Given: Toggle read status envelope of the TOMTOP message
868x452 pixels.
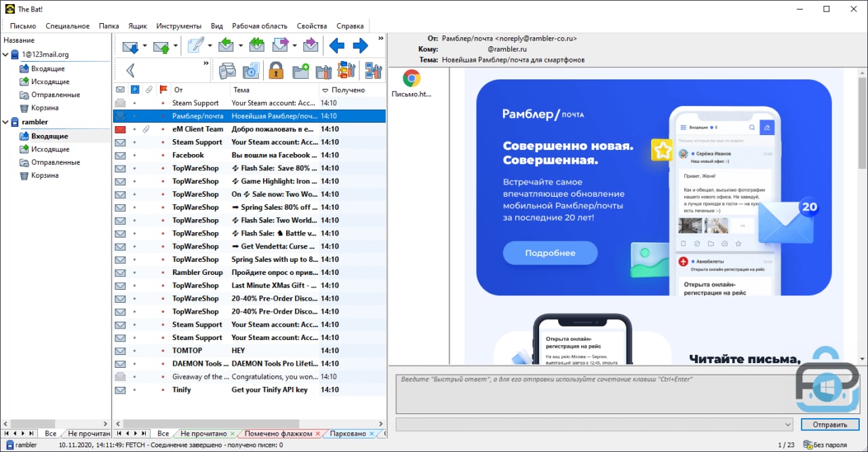Looking at the screenshot, I should (x=120, y=351).
